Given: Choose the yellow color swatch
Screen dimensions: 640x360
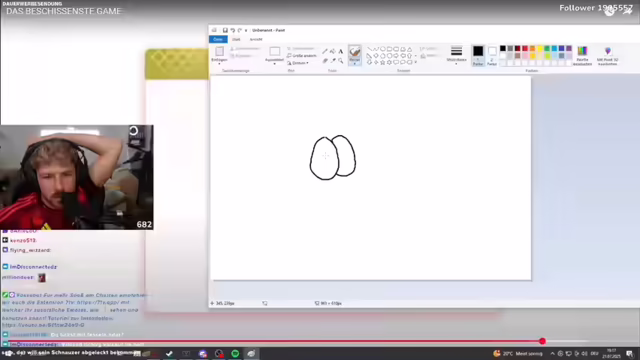Looking at the screenshot, I should coord(540,49).
